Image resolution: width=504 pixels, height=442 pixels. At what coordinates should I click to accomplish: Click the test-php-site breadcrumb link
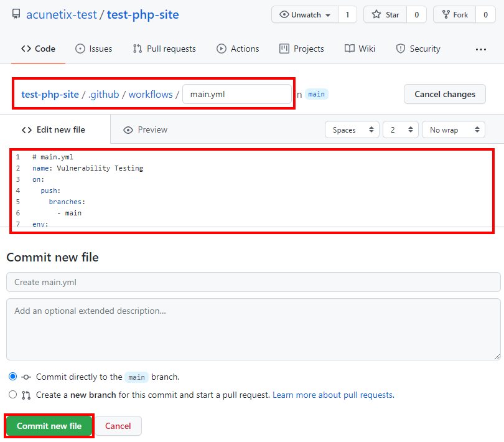(50, 95)
